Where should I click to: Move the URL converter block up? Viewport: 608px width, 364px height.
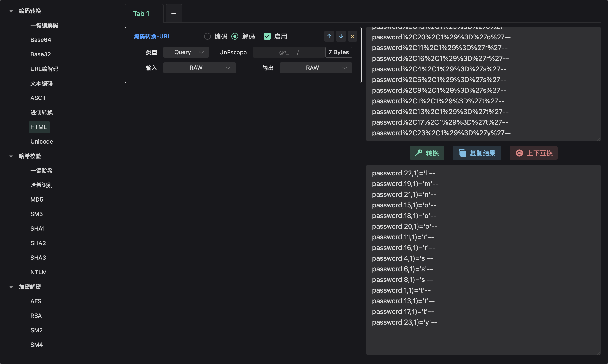(x=329, y=36)
